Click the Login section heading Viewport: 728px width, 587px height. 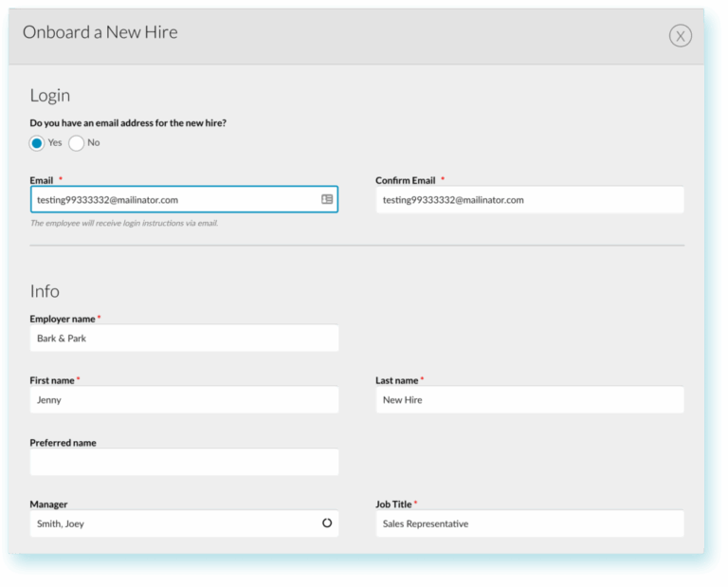[50, 95]
